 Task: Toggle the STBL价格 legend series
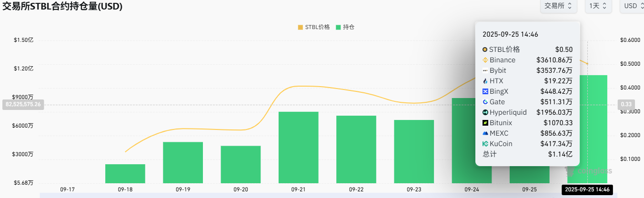[313, 27]
